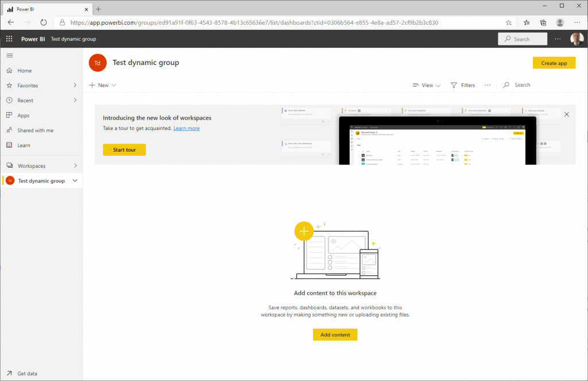This screenshot has width=588, height=381.
Task: Toggle the navigation pane hamburger icon
Action: [x=9, y=55]
